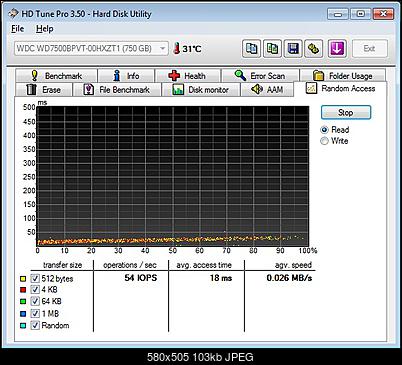Image resolution: width=402 pixels, height=365 pixels.
Task: Switch to the Info tab
Action: [x=126, y=76]
